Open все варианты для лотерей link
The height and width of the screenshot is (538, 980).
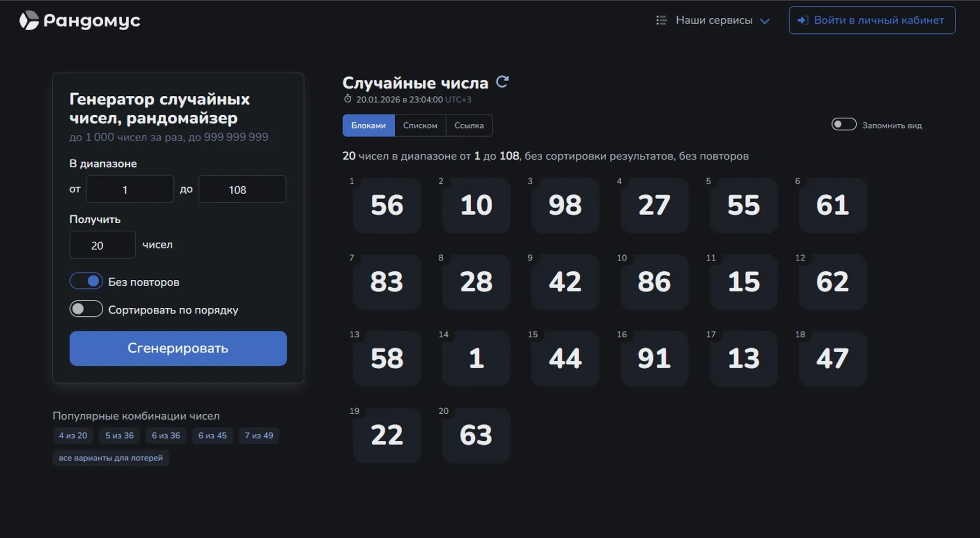111,458
